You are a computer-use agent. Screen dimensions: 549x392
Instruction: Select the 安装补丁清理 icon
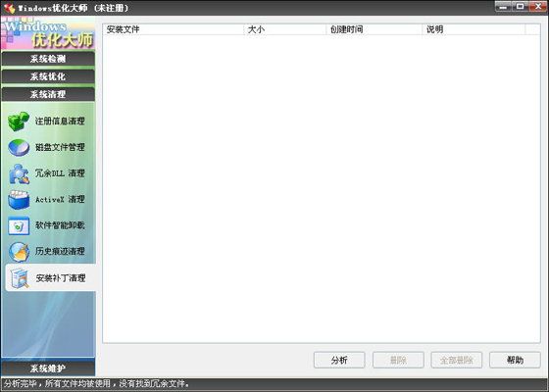coord(20,278)
